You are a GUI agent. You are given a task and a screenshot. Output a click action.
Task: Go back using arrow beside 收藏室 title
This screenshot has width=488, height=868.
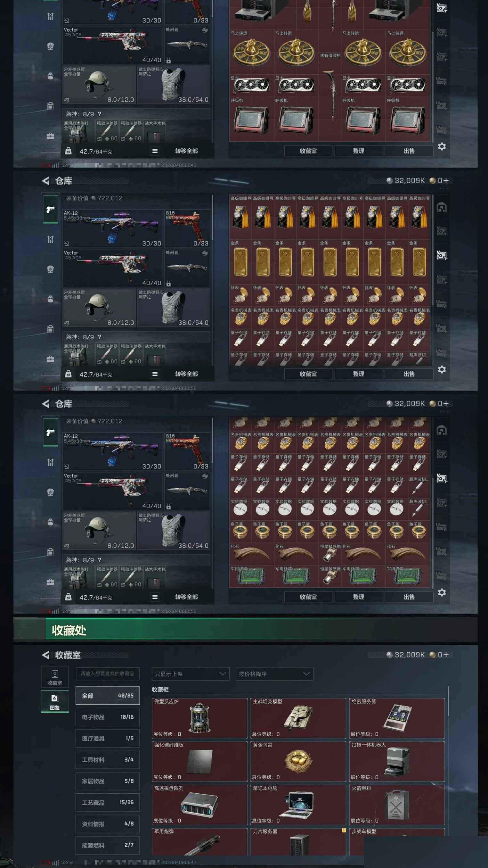(x=45, y=655)
